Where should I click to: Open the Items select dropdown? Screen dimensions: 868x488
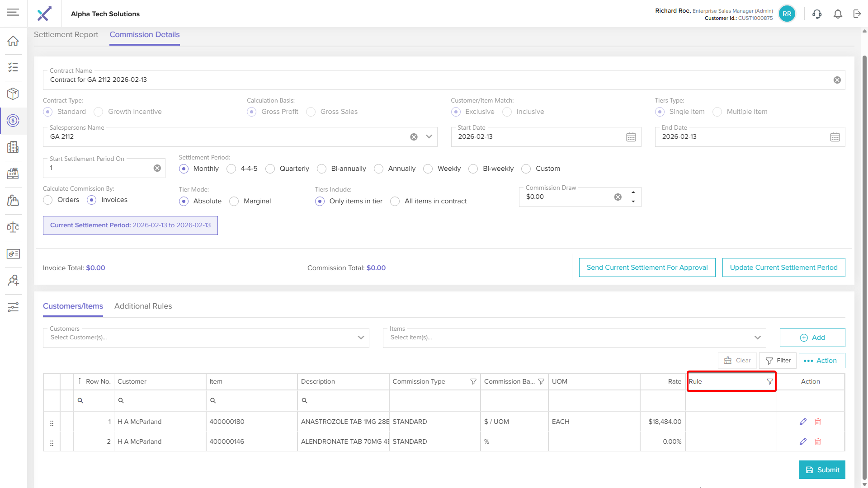tap(574, 338)
